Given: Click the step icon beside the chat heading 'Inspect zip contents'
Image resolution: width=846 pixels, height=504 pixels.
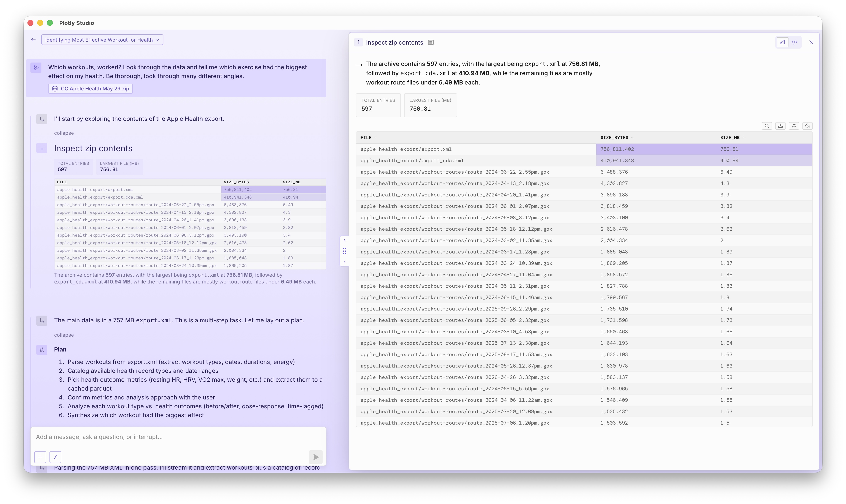Looking at the screenshot, I should [x=42, y=148].
